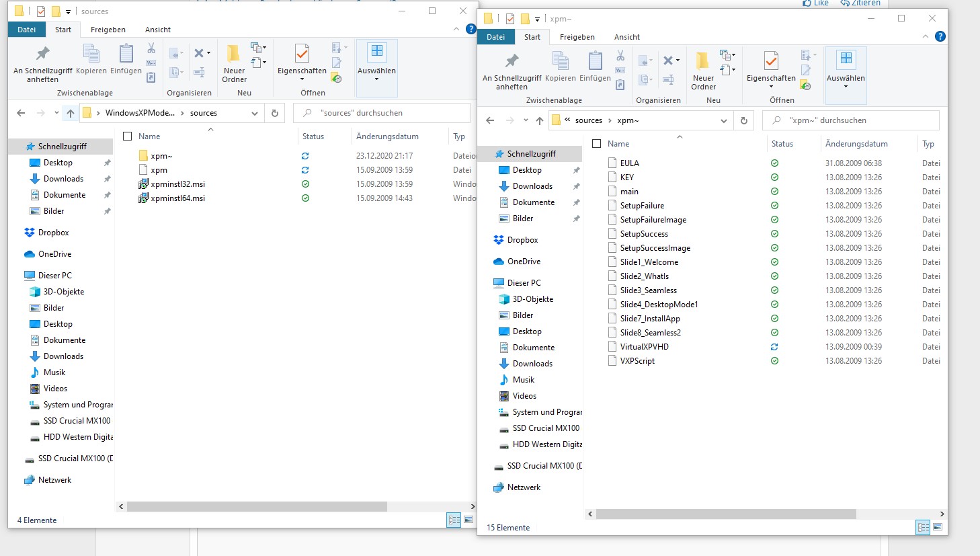Switch sources window to details view

click(454, 520)
